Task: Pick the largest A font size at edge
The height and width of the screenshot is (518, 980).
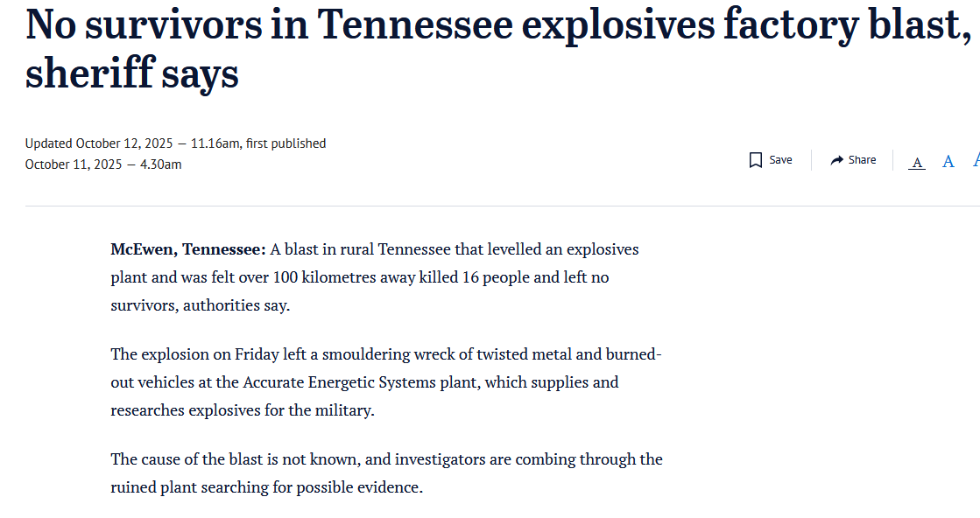Action: (x=976, y=160)
